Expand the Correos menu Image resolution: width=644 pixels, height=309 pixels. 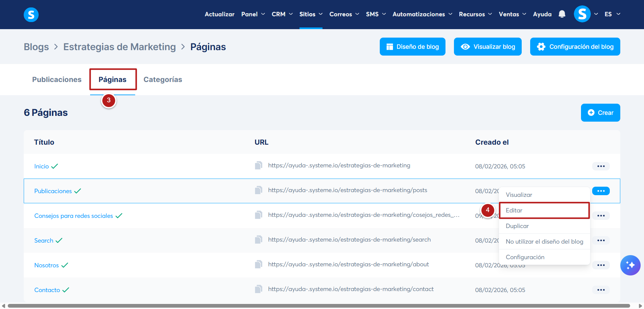point(344,14)
